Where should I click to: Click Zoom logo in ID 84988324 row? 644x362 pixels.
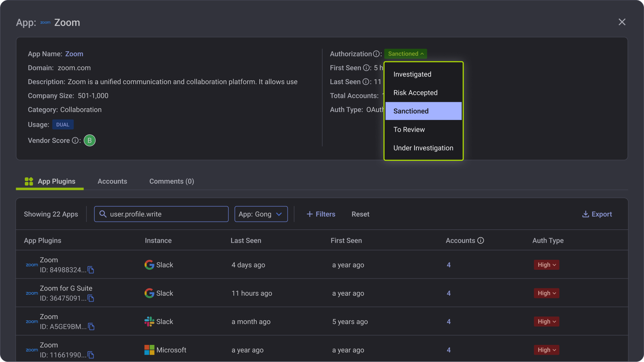[32, 265]
